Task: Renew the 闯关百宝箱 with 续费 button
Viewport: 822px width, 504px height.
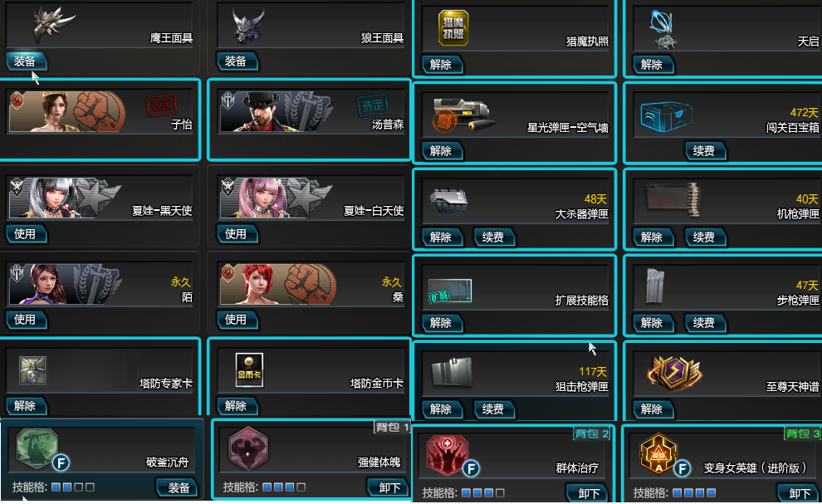Action: tap(705, 151)
